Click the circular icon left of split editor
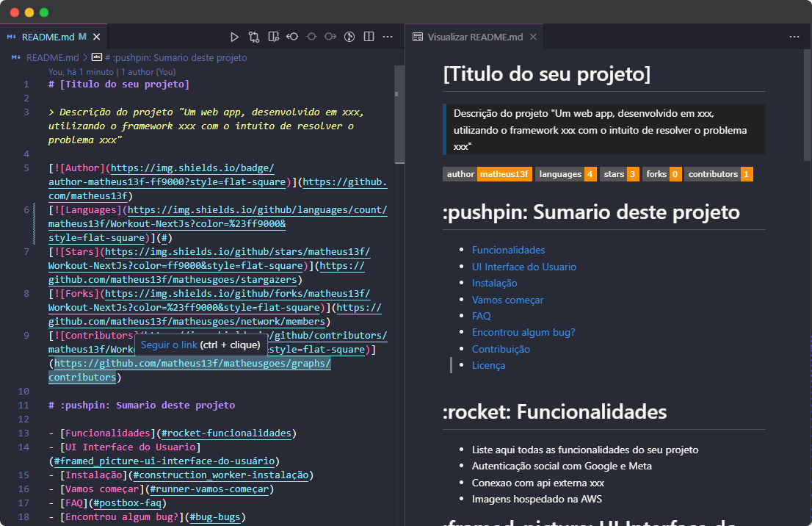 pos(349,36)
